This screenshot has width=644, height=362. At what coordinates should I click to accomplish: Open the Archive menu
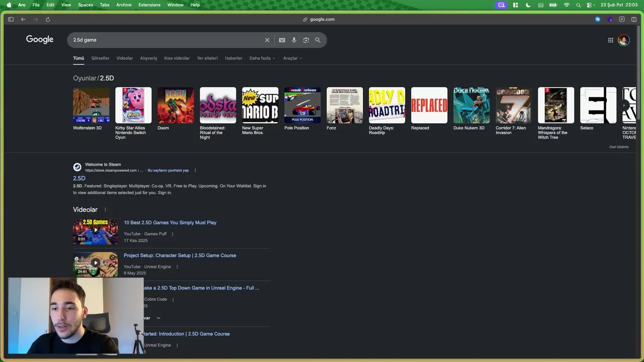coord(124,5)
